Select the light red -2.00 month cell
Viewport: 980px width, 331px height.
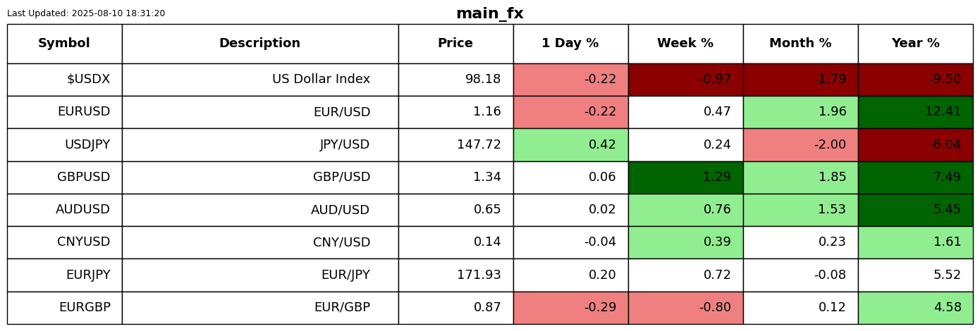pyautogui.click(x=800, y=145)
